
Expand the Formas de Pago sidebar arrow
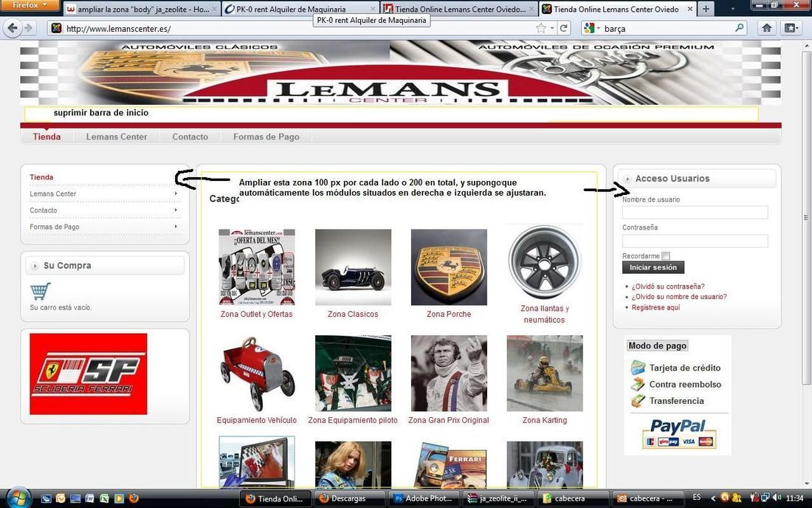tap(176, 227)
